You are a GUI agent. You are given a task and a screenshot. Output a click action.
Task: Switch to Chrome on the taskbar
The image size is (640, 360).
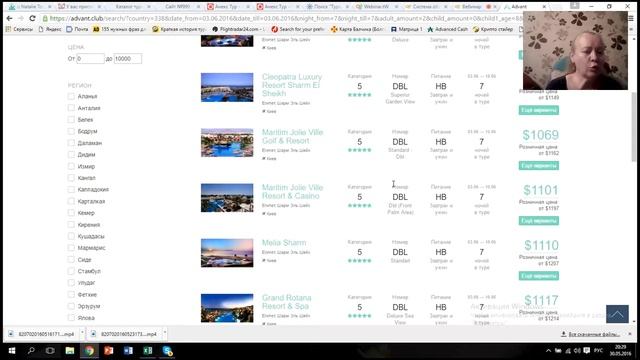(x=89, y=351)
